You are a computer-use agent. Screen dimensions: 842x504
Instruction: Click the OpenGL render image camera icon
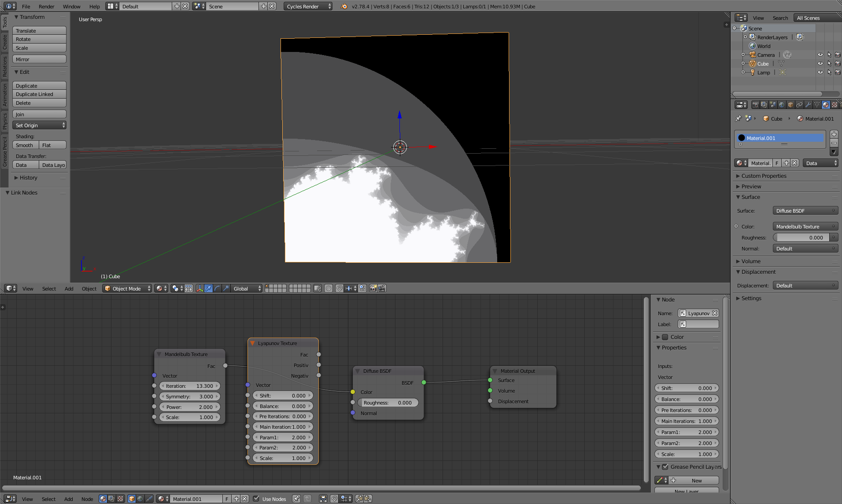373,289
